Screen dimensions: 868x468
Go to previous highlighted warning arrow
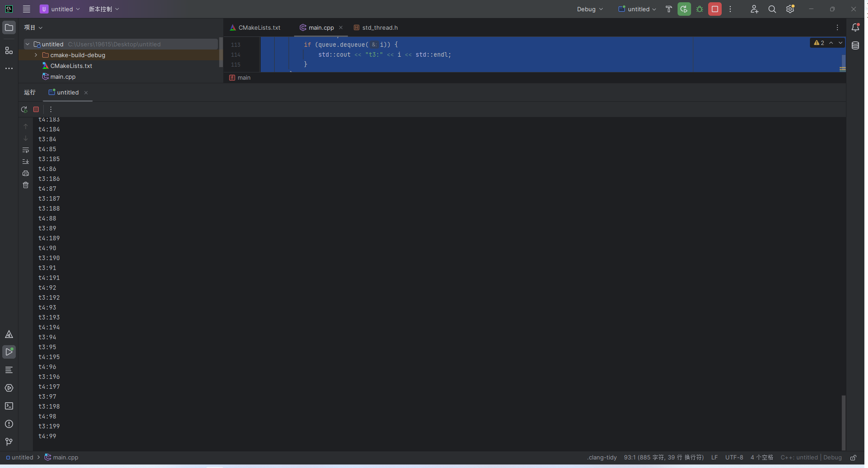click(x=831, y=43)
